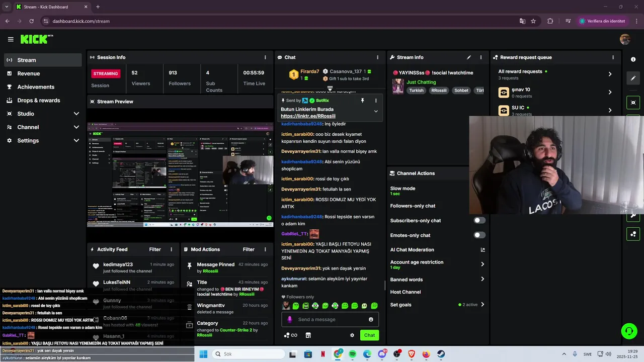
Task: Expand the Channel sidebar section
Action: [76, 127]
